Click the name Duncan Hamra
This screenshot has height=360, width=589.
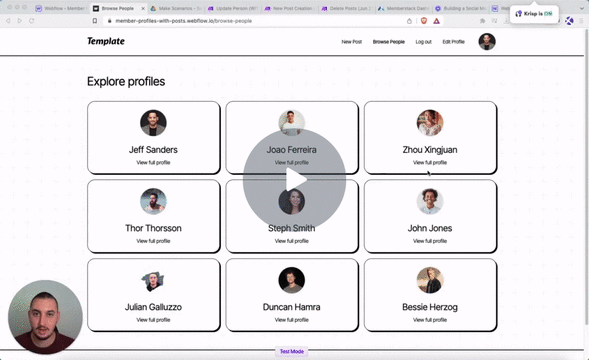[291, 307]
